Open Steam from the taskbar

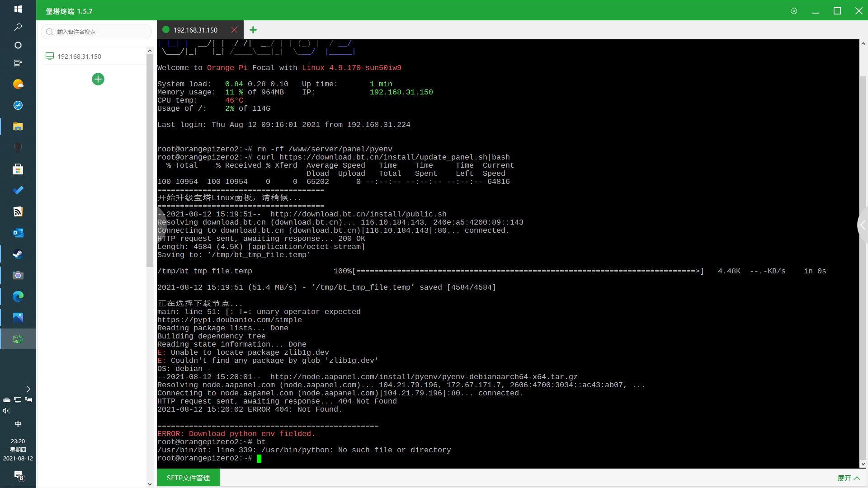(x=18, y=254)
